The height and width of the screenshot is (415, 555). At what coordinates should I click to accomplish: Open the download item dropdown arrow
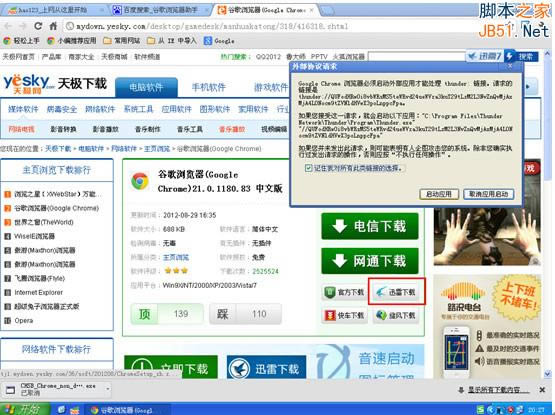pyautogui.click(x=108, y=390)
